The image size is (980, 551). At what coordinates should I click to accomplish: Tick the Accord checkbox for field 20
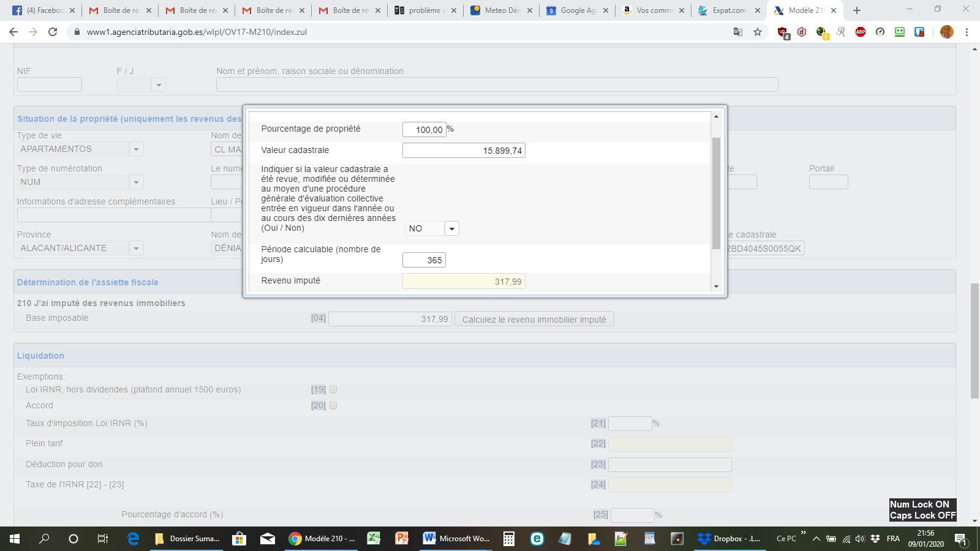333,405
